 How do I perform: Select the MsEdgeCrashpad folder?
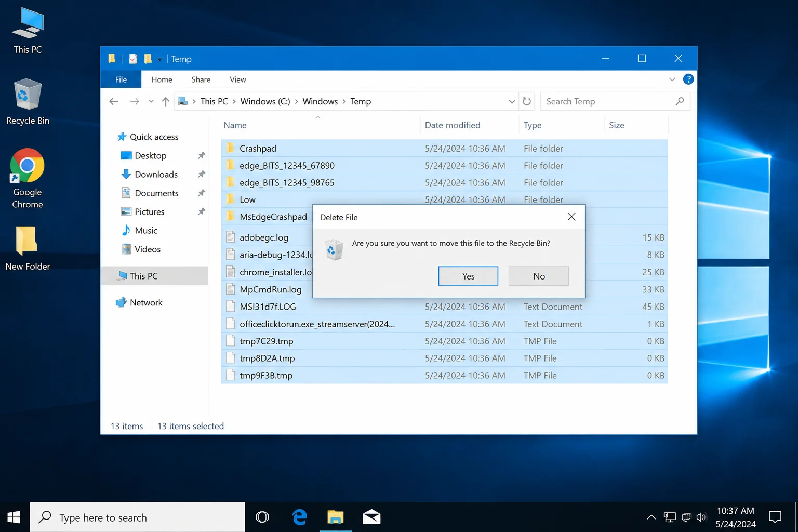point(267,217)
